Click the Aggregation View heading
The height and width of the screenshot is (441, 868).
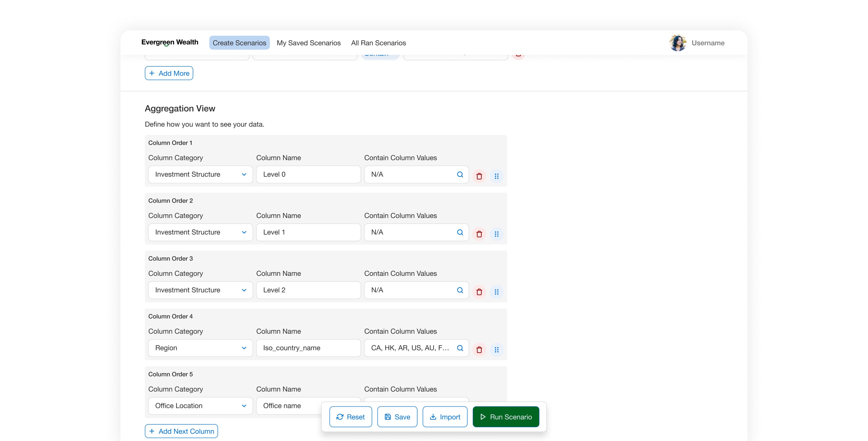click(180, 108)
